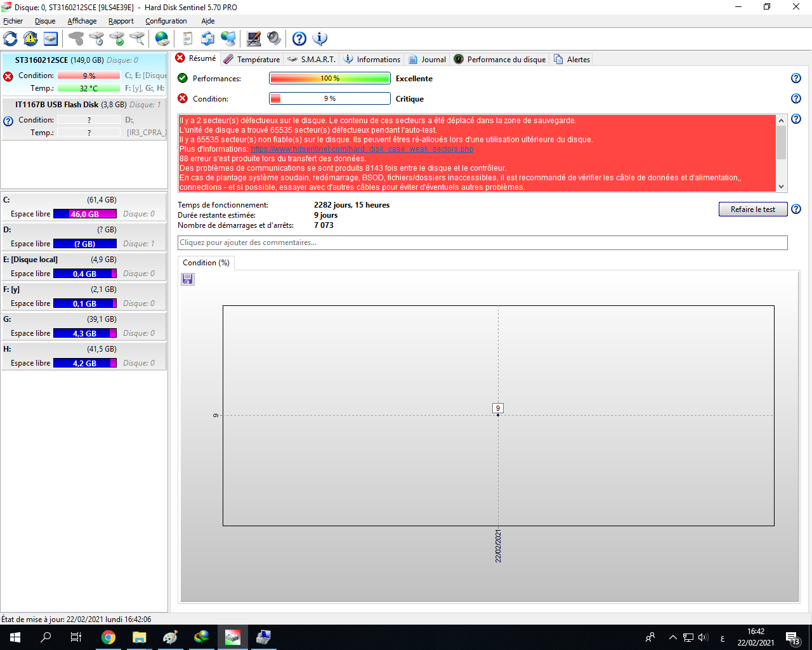Viewport: 812px width, 650px height.
Task: Click the globe with monitor toolbar icon
Action: click(228, 39)
